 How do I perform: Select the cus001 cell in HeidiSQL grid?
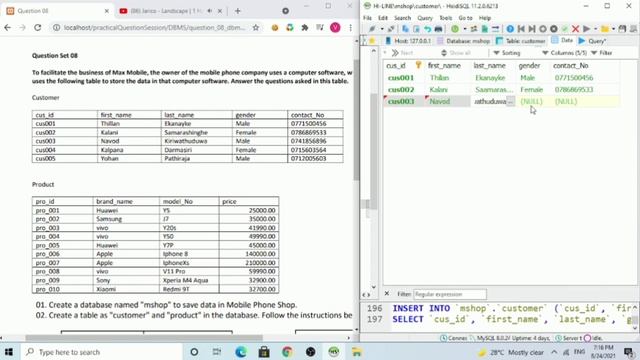coord(403,78)
